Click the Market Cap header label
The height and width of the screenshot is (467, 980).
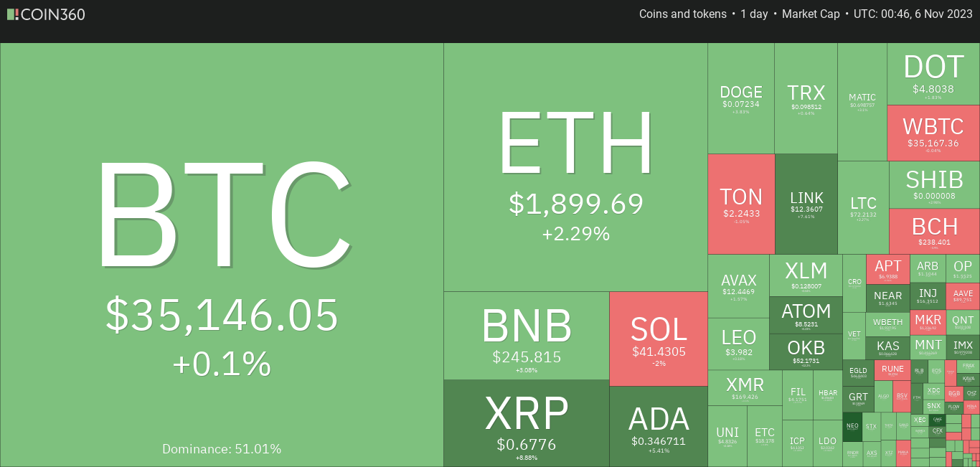click(x=811, y=14)
